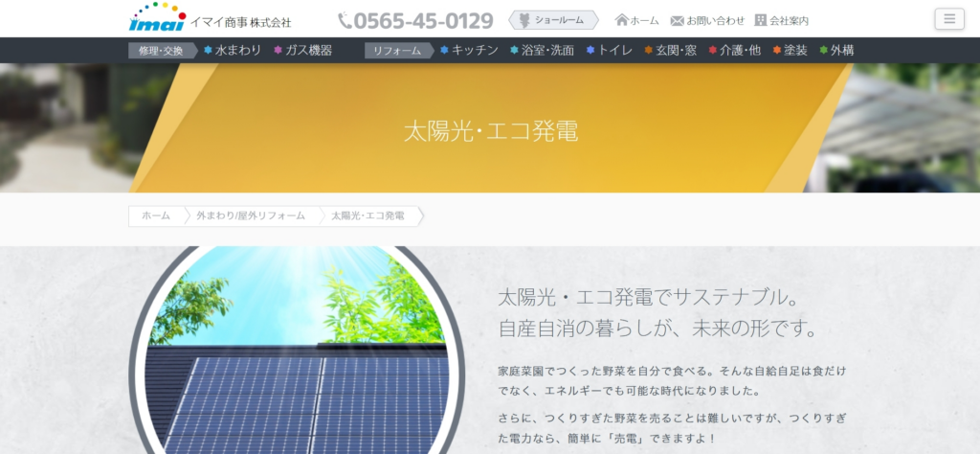Screen dimensions: 980x454
Task: Click paragraph starting さらに、つくりすぎた野菜
Action: coord(673,428)
